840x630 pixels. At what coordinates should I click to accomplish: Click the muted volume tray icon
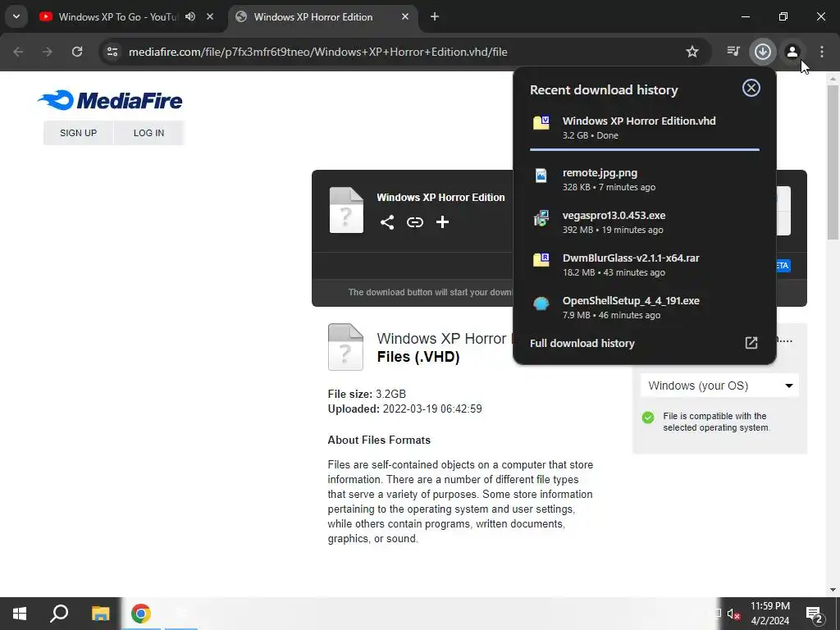coord(733,614)
